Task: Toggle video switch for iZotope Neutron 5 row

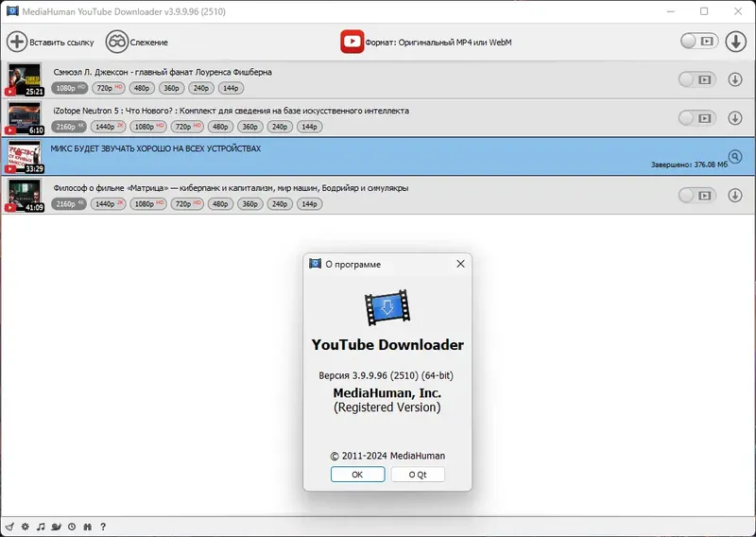Action: tap(696, 118)
